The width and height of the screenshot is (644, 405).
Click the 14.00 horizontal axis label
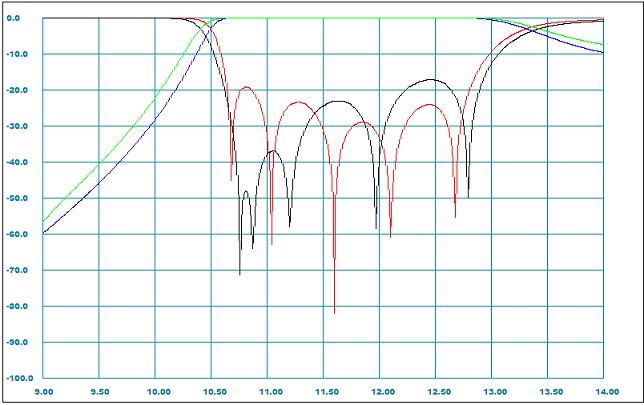point(603,393)
